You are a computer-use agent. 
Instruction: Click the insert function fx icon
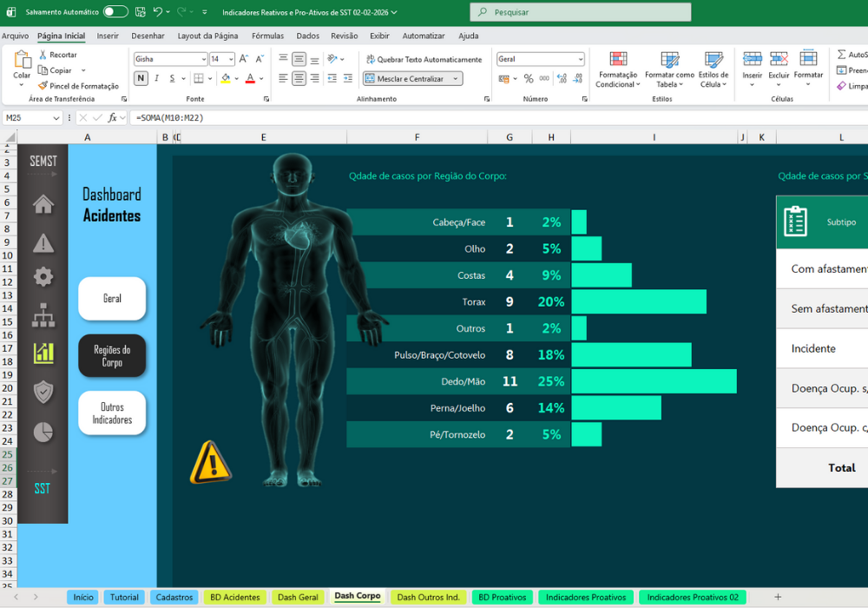(x=112, y=118)
